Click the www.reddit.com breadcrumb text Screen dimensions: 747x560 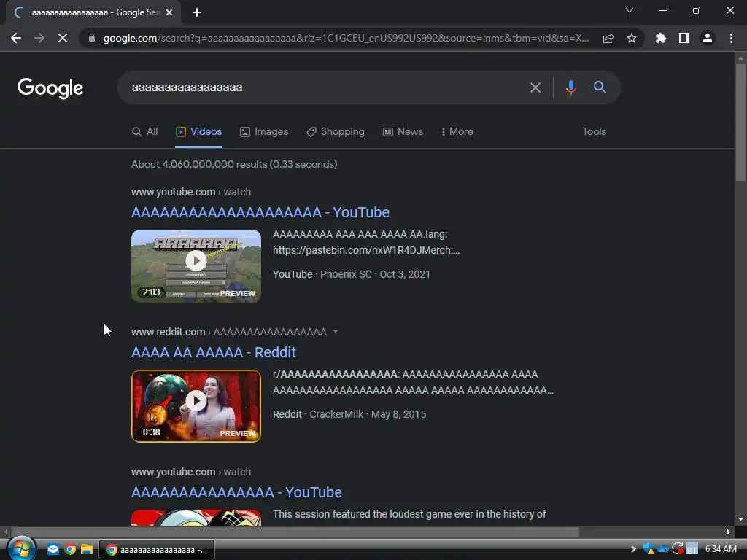(169, 332)
